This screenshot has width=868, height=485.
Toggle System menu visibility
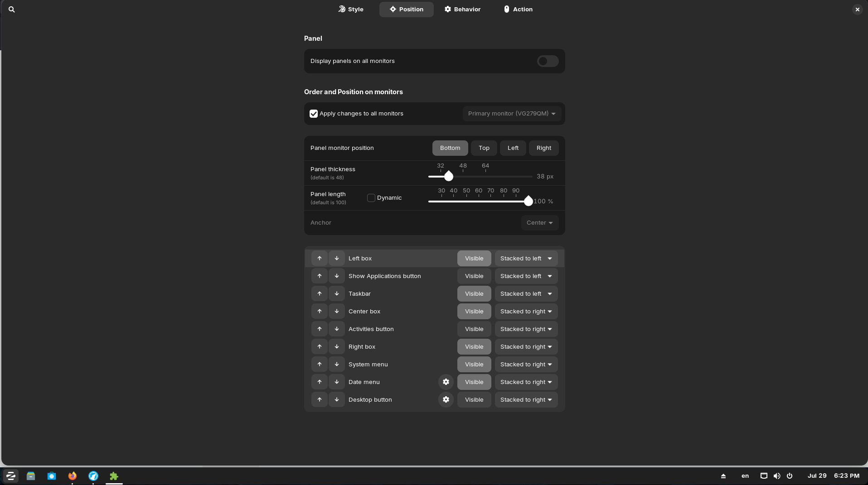(x=474, y=365)
